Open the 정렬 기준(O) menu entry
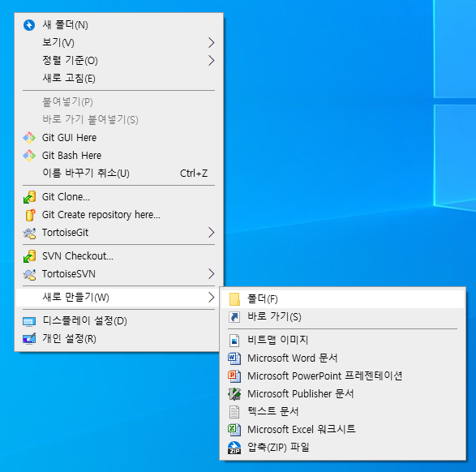 (x=119, y=60)
